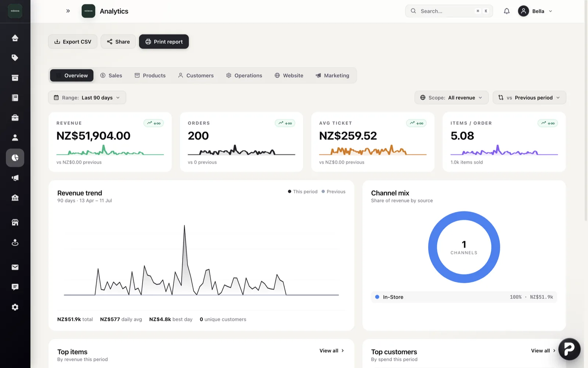Open the notifications bell

(x=507, y=11)
